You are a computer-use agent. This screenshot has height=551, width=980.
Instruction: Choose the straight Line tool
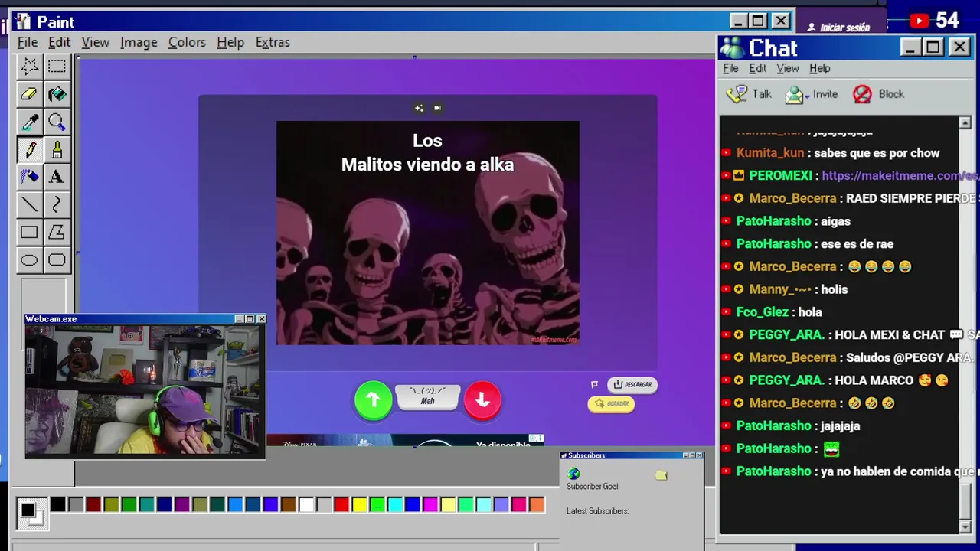(29, 204)
